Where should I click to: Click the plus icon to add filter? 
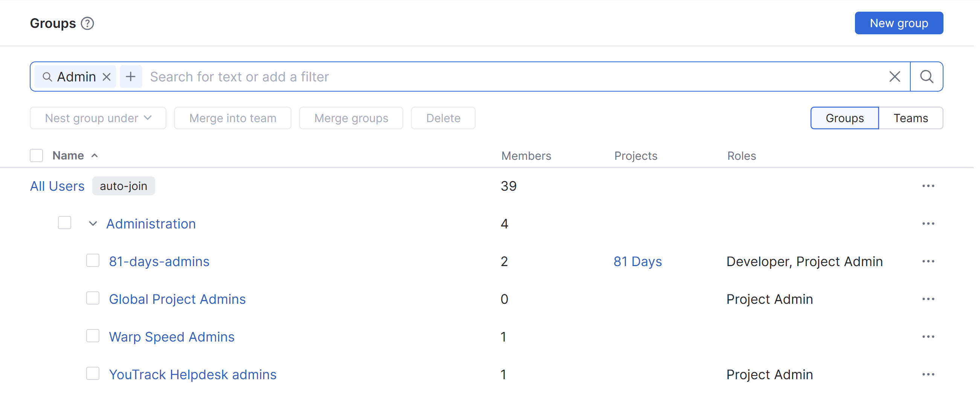[x=131, y=77]
